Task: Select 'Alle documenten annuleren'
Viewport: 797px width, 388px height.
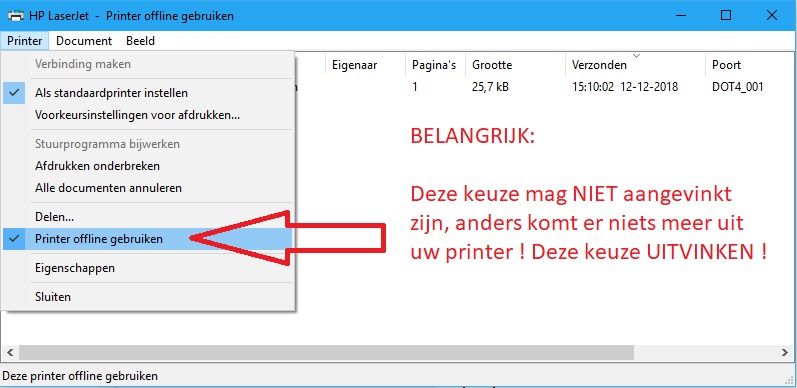Action: coord(147,188)
